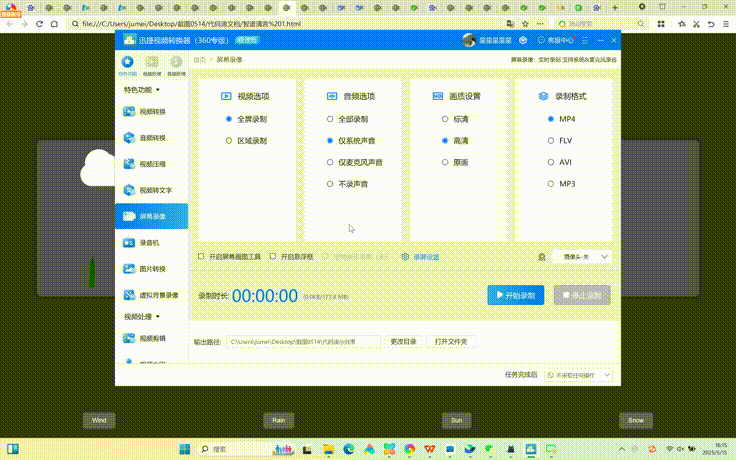Viewport: 736px width, 460px height.
Task: Open 视频转换 in the sidebar
Action: [151, 112]
